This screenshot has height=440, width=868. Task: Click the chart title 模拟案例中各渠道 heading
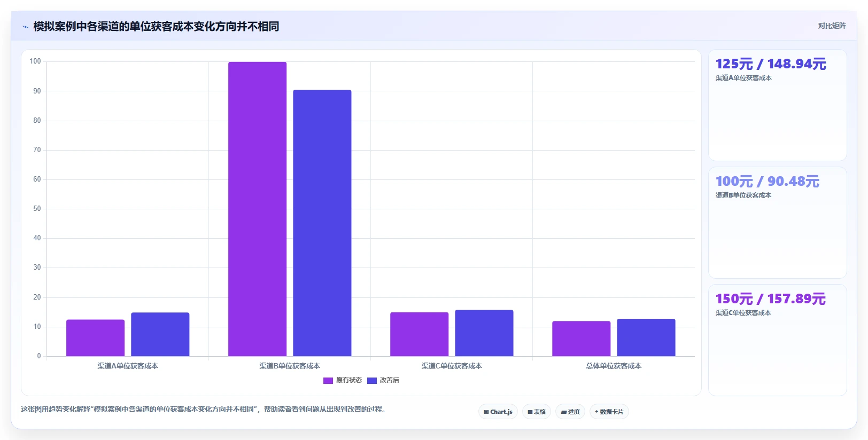tap(156, 26)
